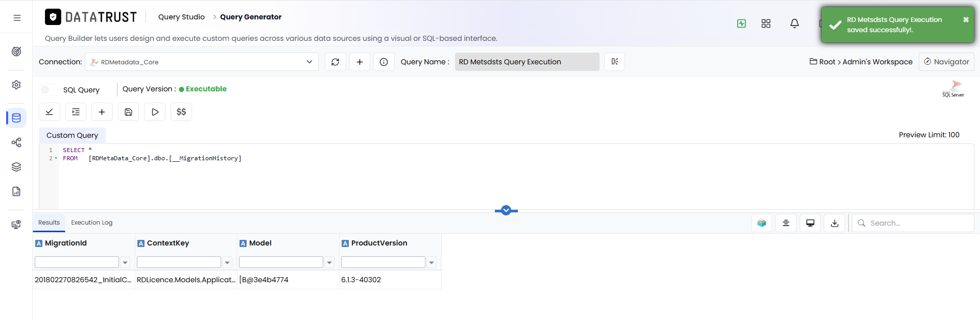This screenshot has width=980, height=320.
Task: Open the hamburger menu in sidebar
Action: click(17, 18)
